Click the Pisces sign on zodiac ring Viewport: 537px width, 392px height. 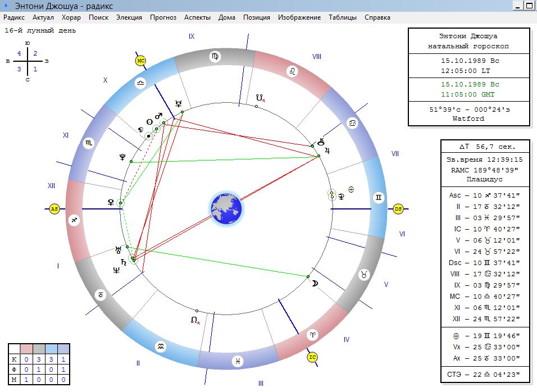click(x=238, y=361)
